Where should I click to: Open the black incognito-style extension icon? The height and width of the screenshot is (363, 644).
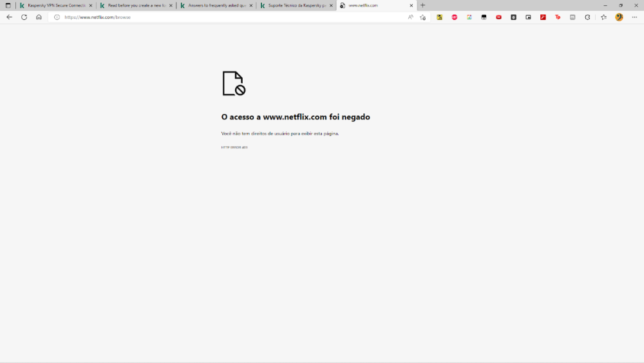click(x=484, y=17)
